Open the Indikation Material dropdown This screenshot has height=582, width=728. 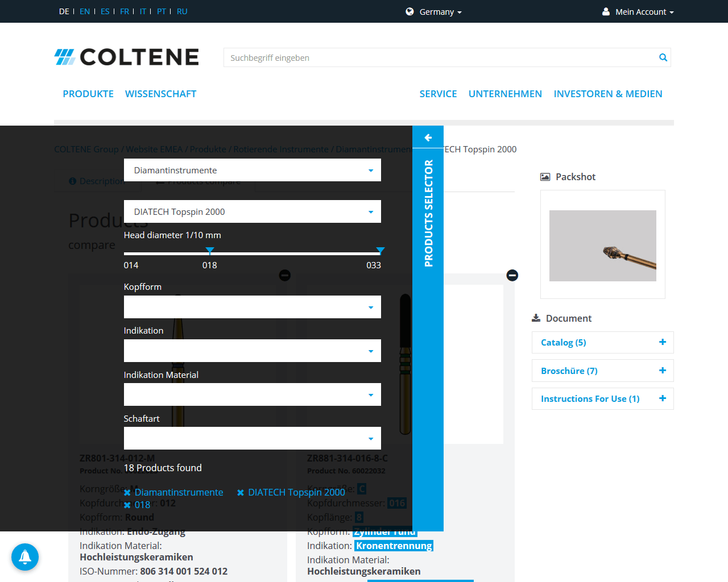click(x=253, y=394)
